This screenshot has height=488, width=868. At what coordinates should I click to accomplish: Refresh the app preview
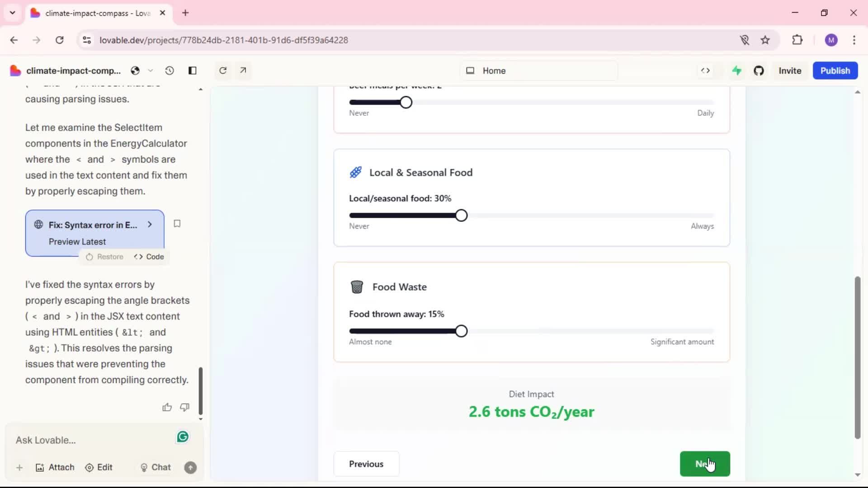coord(223,70)
